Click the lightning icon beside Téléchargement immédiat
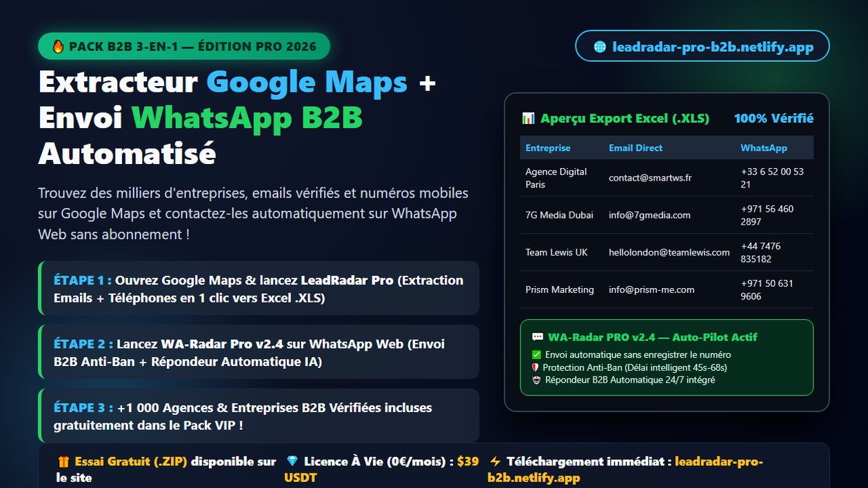This screenshot has width=868, height=488. coord(495,462)
